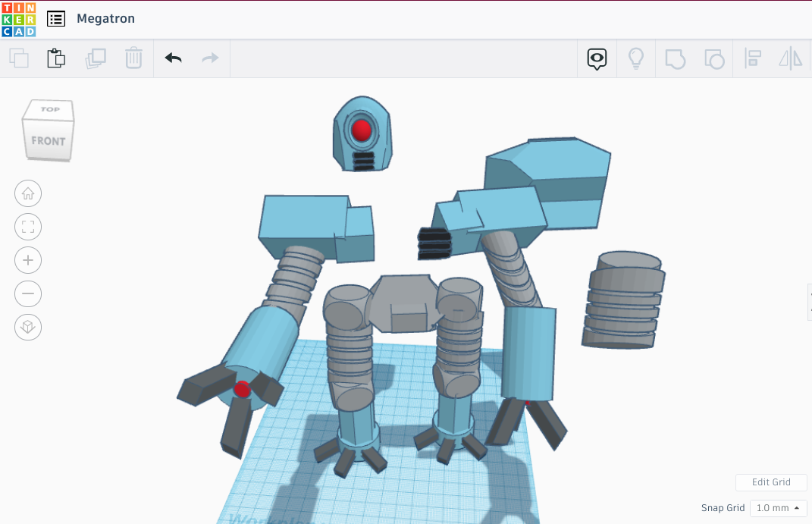812x524 pixels.
Task: Click the Home view button
Action: 28,193
